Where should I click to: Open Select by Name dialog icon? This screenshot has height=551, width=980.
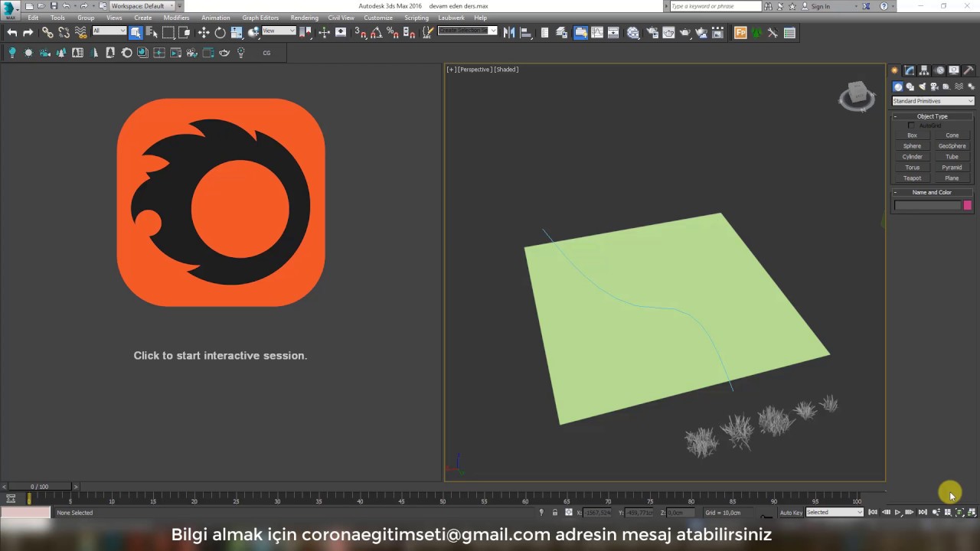[x=152, y=33]
